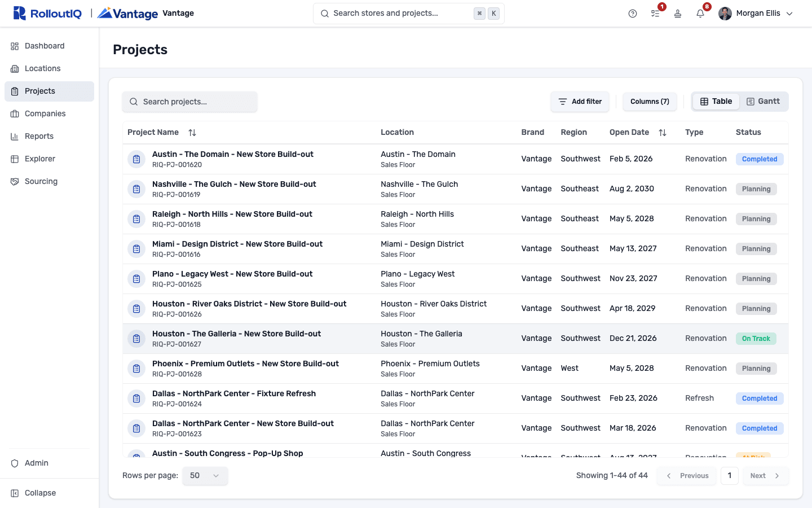Click the Aug 2, 2030 open date
Viewport: 812px width, 508px height.
click(632, 189)
